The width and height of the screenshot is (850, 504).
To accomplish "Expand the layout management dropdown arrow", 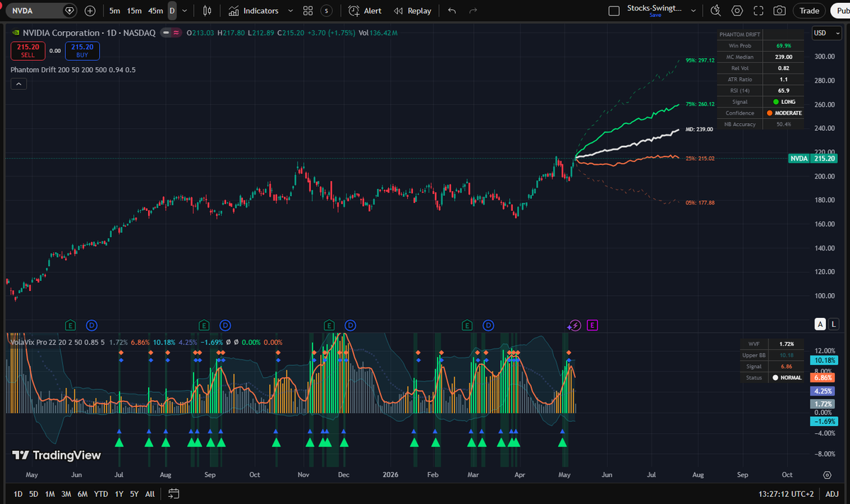I will click(694, 11).
